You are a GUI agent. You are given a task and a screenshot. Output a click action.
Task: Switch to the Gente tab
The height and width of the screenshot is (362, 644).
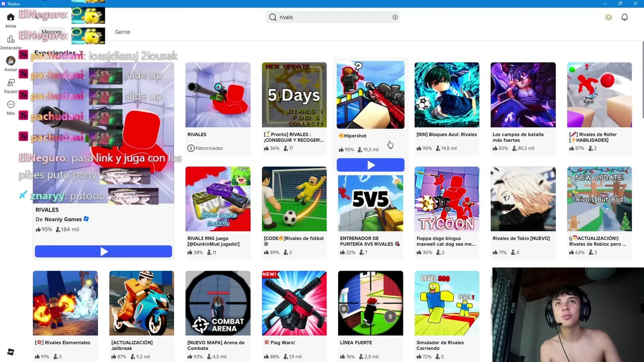tap(122, 32)
